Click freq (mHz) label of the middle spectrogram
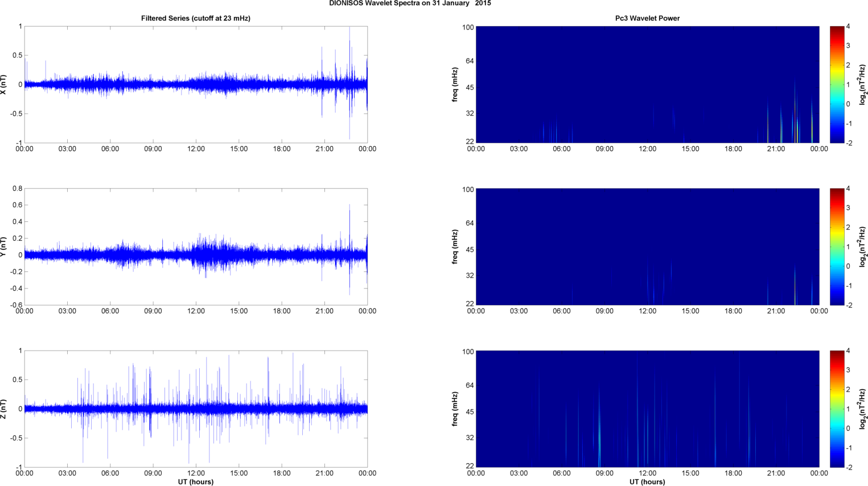The width and height of the screenshot is (868, 486). click(x=455, y=246)
